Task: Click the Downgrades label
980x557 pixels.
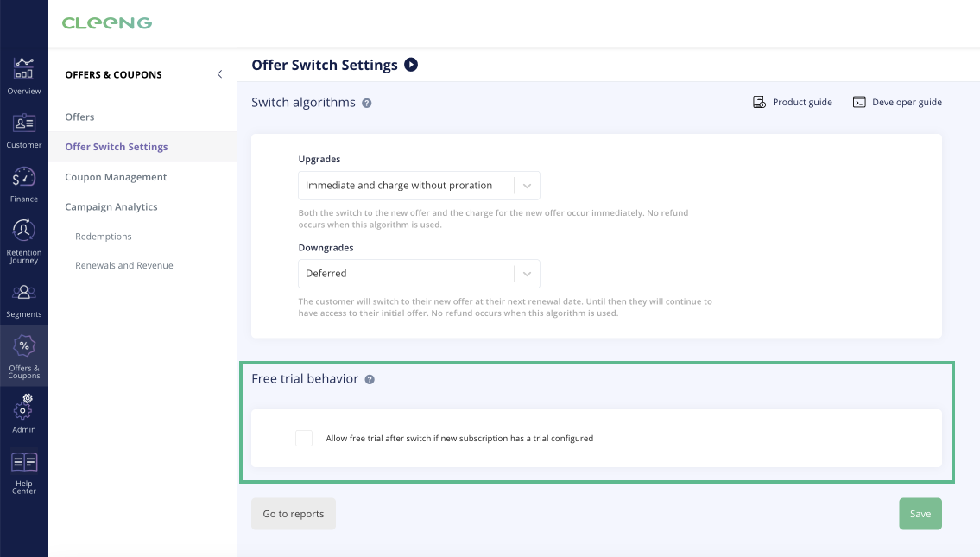Action: point(326,248)
